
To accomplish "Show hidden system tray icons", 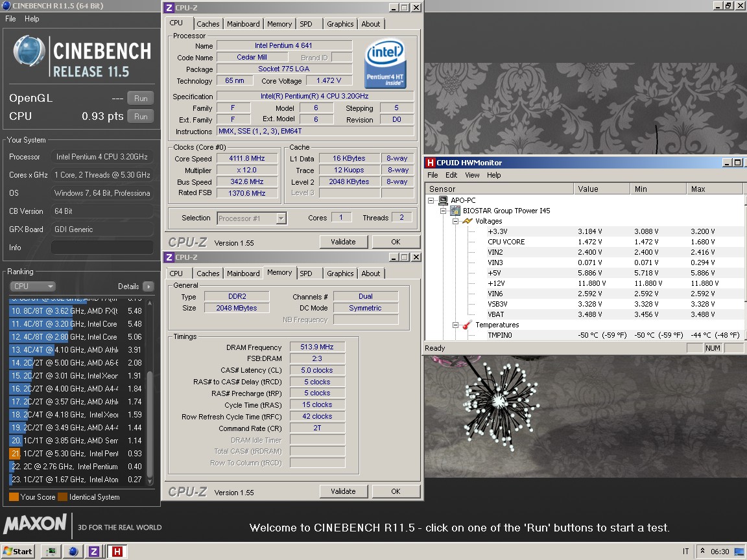I will point(702,551).
